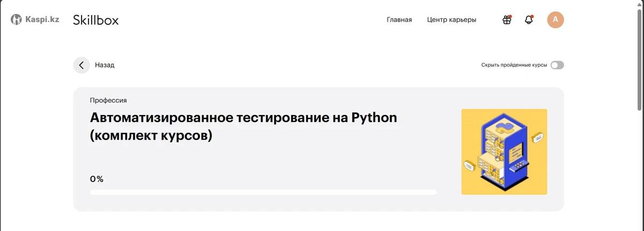This screenshot has height=231, width=644.
Task: Open the Skillbox home logo
Action: (x=96, y=20)
